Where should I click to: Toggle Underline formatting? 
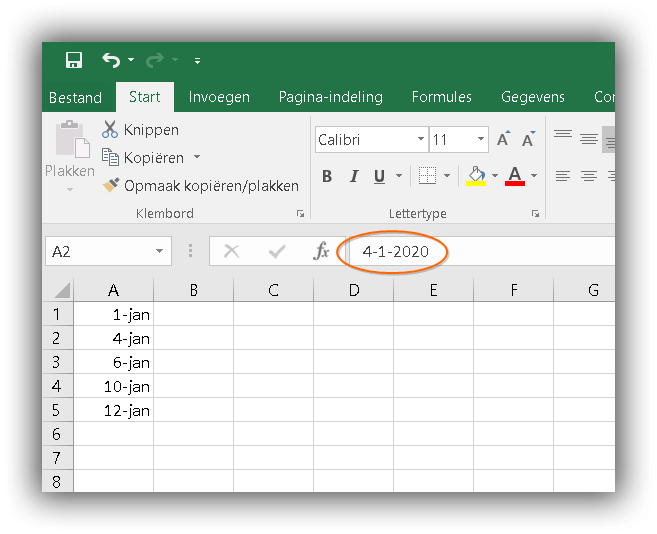pos(379,176)
